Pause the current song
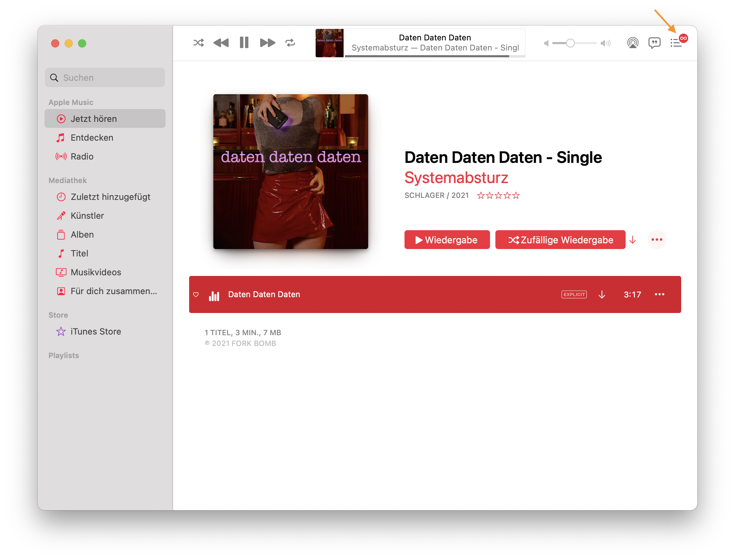Screen dimensions: 735x560 pos(244,43)
